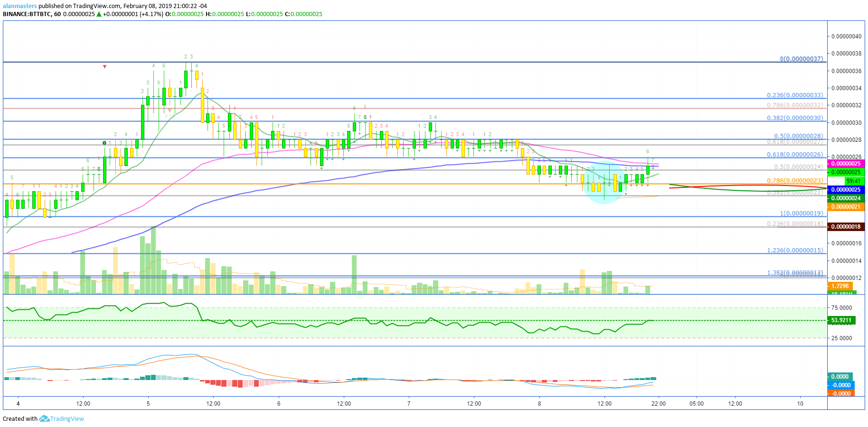Viewport: 868px width, 427px height.
Task: Select the 1.382(0.00000013) Fibonacci label
Action: 795,273
